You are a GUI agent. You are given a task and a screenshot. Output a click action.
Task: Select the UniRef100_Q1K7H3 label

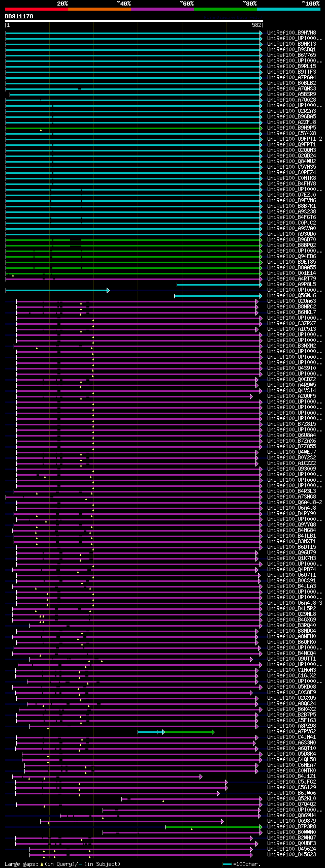tap(291, 558)
